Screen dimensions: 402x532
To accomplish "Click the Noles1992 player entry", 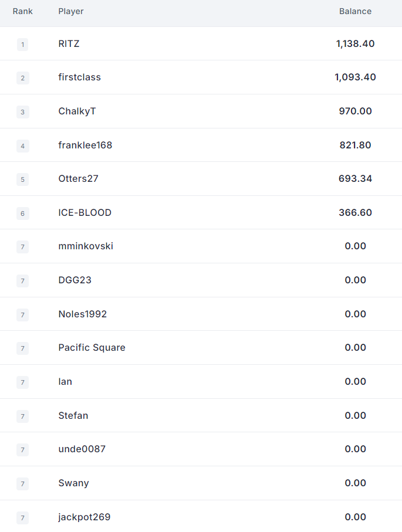I will (x=83, y=314).
